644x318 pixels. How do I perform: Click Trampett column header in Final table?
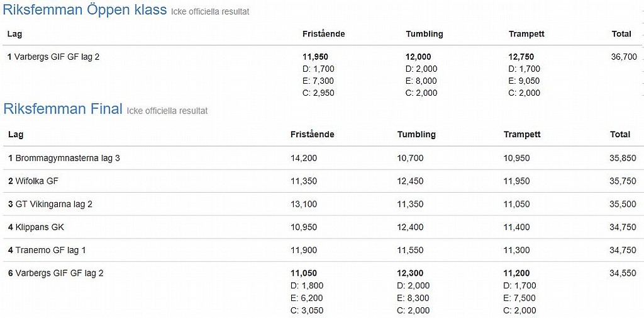(522, 135)
